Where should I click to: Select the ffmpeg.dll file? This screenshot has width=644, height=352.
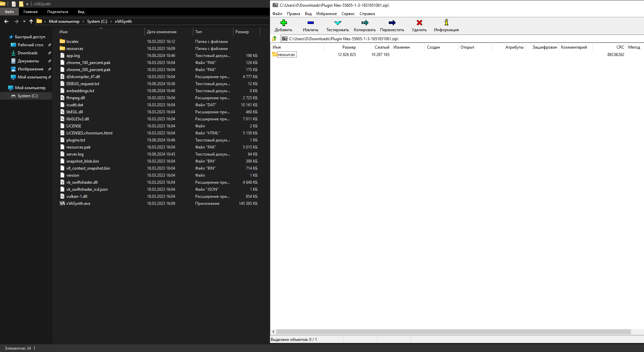point(75,98)
